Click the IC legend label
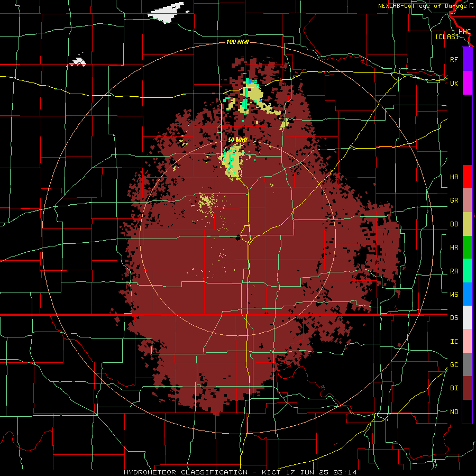This screenshot has width=476, height=476. [454, 342]
